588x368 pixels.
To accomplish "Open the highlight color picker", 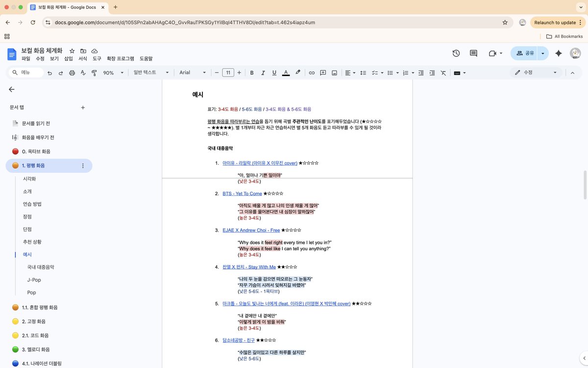I will click(x=298, y=73).
